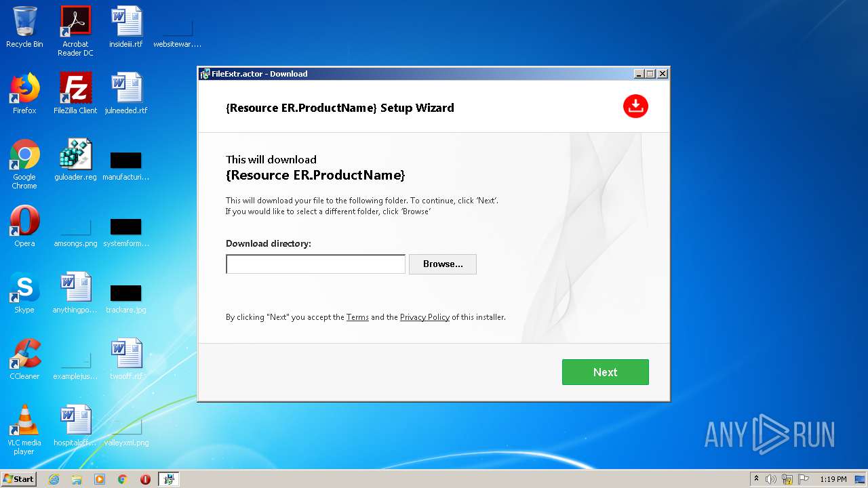Open the Windows Start menu
The height and width of the screenshot is (488, 868).
point(18,479)
